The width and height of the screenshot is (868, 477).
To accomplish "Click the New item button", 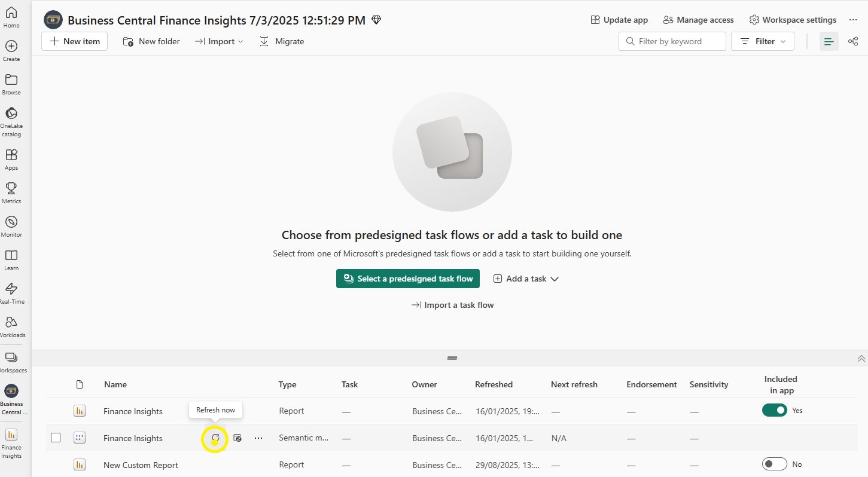I will coord(75,41).
